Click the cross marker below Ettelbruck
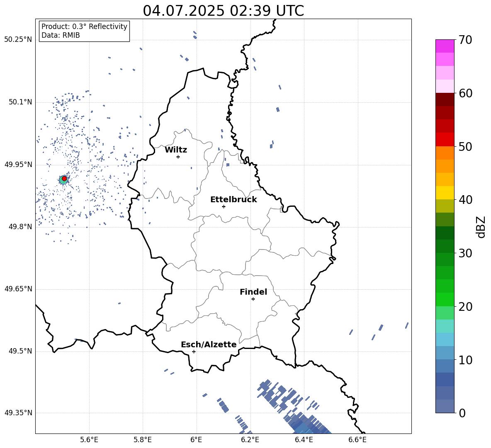491x448 pixels. (224, 206)
